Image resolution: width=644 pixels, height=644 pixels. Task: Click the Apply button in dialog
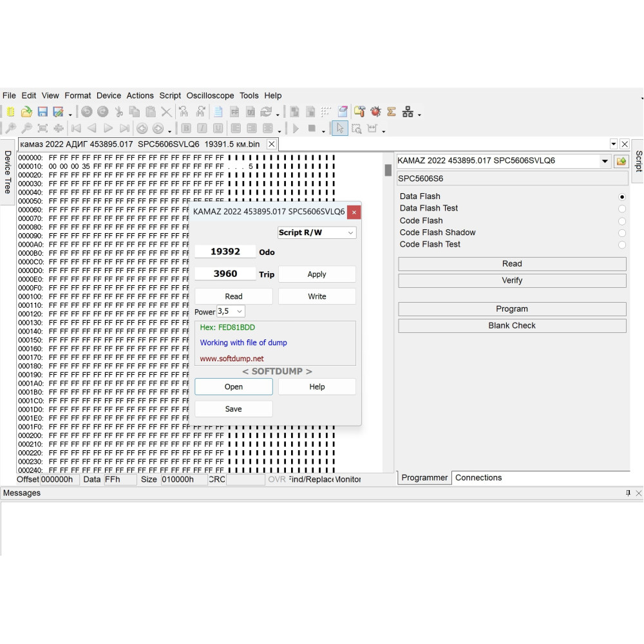tap(317, 274)
